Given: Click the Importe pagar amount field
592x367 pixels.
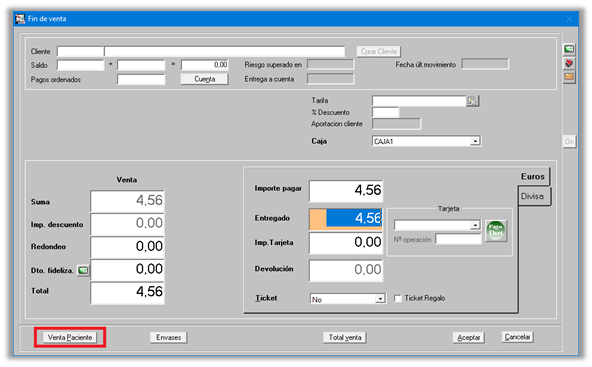Looking at the screenshot, I should pyautogui.click(x=346, y=191).
